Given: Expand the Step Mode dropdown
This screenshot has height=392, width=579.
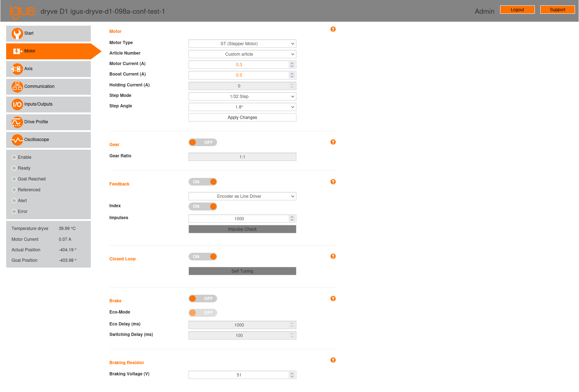Looking at the screenshot, I should [242, 97].
